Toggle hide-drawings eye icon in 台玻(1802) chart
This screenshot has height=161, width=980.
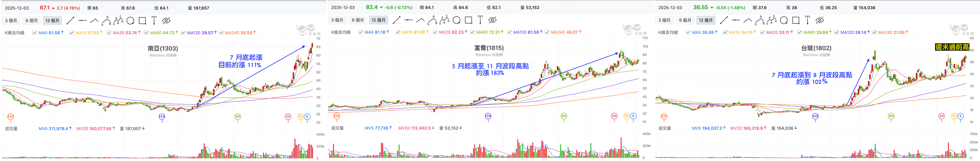[x=820, y=20]
